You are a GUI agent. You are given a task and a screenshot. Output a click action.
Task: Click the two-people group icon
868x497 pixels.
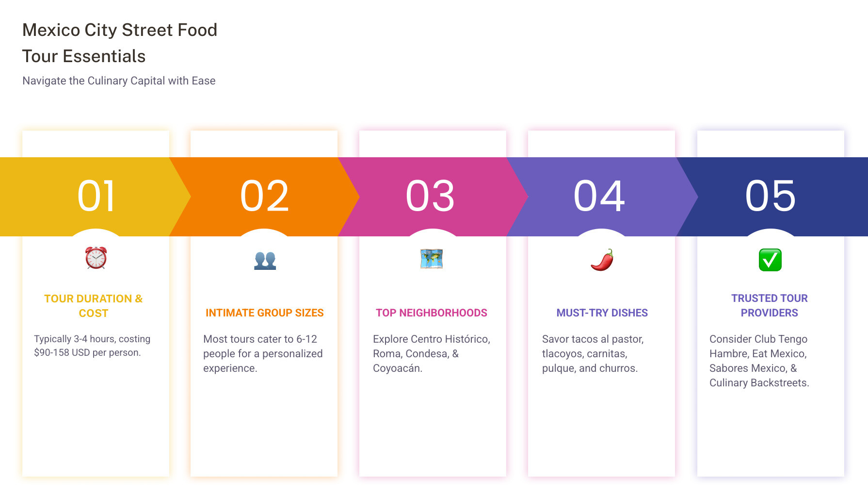tap(265, 260)
